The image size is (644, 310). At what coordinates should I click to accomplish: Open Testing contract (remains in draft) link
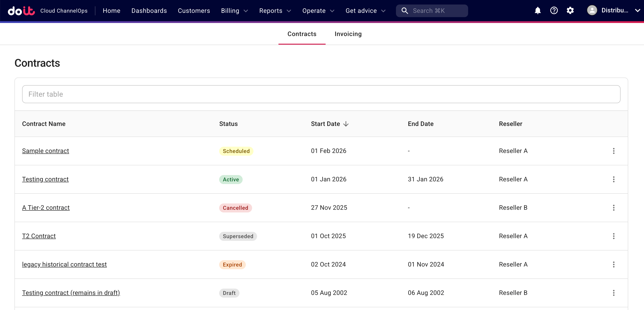71,293
